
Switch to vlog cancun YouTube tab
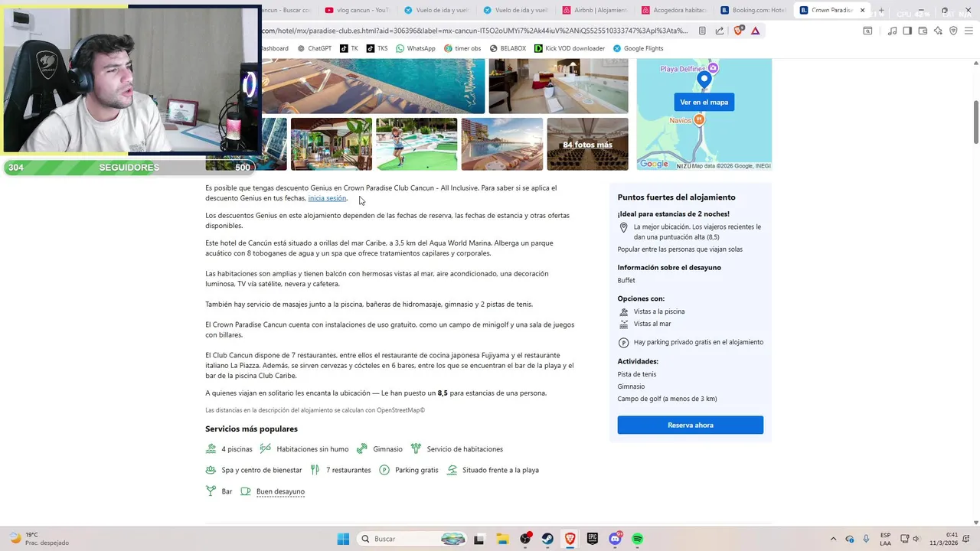pos(357,10)
